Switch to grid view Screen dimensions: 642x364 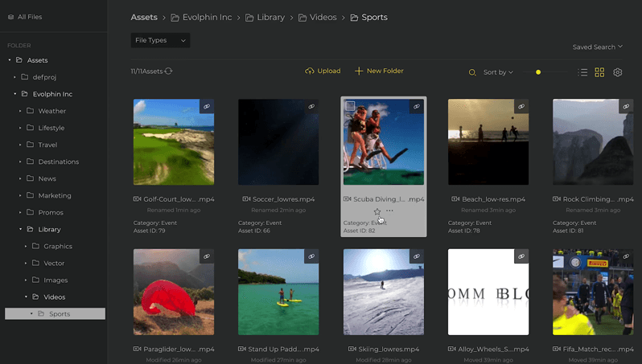(599, 72)
